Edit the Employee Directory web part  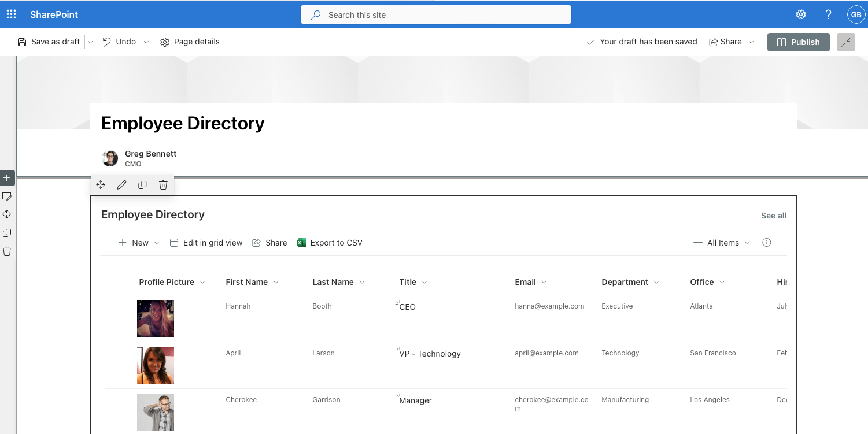pyautogui.click(x=121, y=184)
